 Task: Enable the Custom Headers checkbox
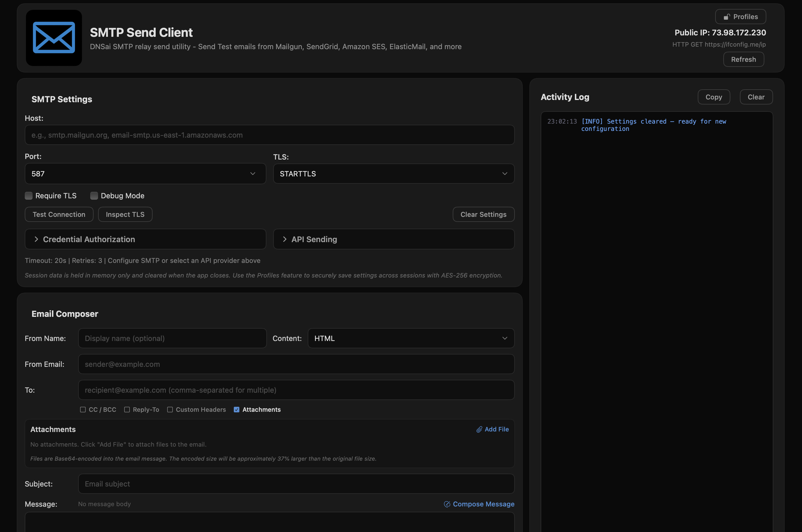(x=170, y=410)
